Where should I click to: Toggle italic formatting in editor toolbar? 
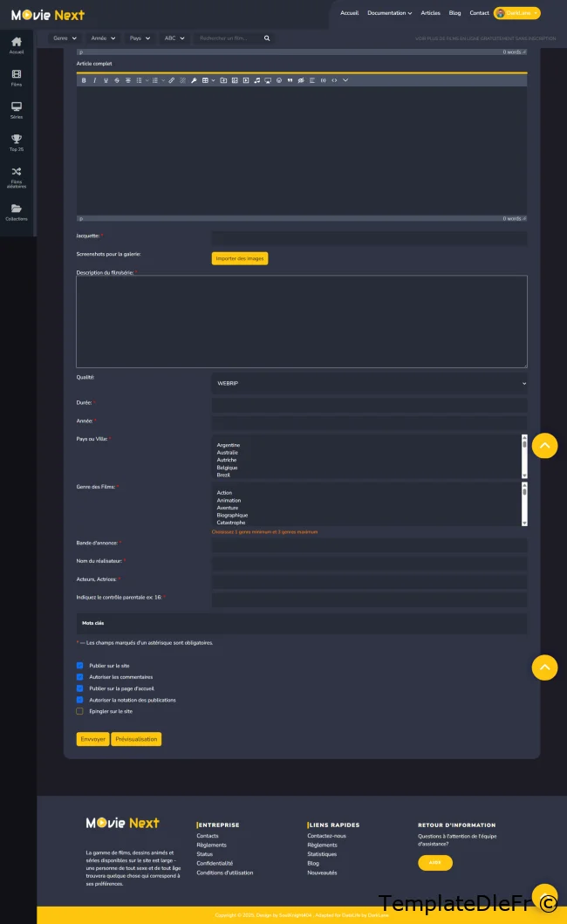point(94,80)
